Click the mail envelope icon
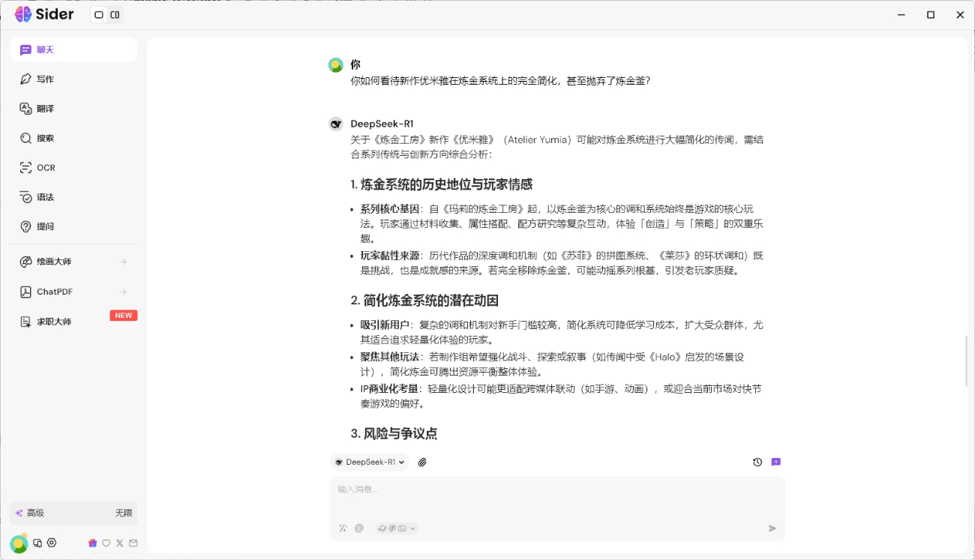This screenshot has height=560, width=975. pos(133,544)
